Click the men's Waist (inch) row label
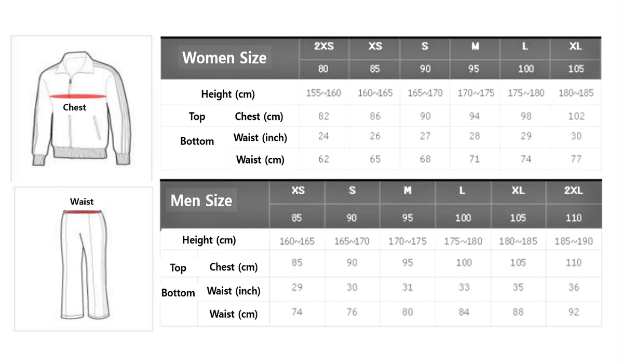 [234, 291]
